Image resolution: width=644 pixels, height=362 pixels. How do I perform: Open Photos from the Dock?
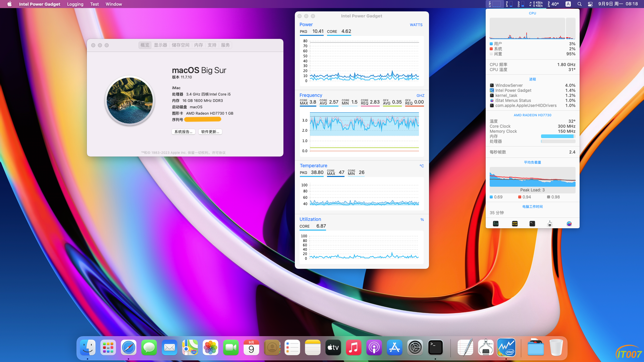click(x=210, y=348)
